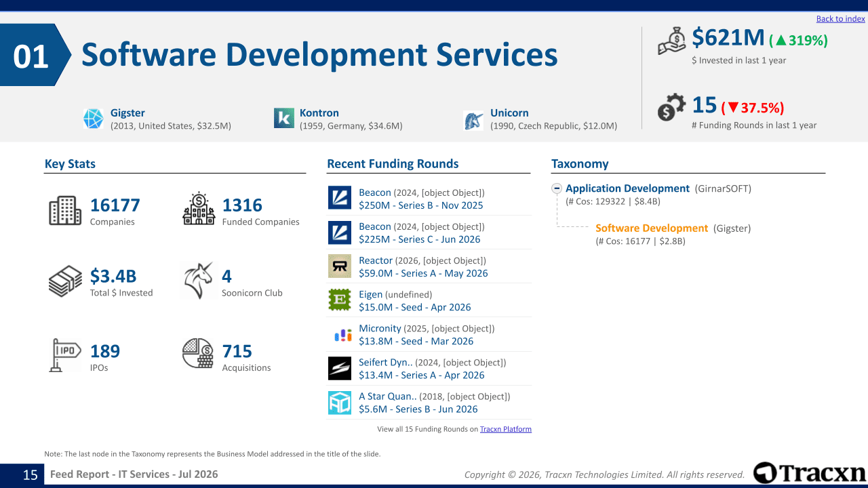The height and width of the screenshot is (488, 868).
Task: Click the Soonicorn Club unicorn icon
Action: coord(198,281)
